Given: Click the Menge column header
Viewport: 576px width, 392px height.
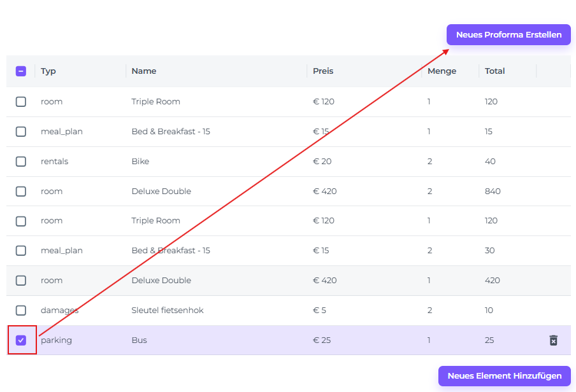Looking at the screenshot, I should click(442, 71).
